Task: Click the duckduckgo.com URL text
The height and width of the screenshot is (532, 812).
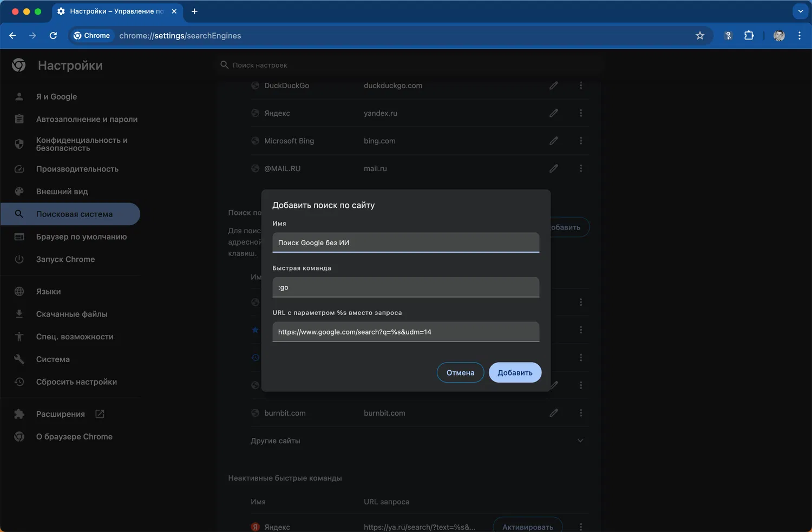Action: tap(393, 86)
